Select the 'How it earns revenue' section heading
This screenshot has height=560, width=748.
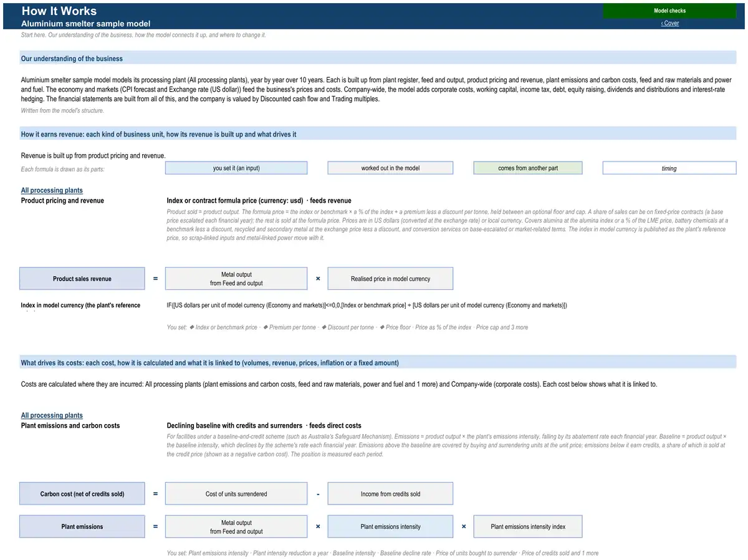tap(159, 134)
